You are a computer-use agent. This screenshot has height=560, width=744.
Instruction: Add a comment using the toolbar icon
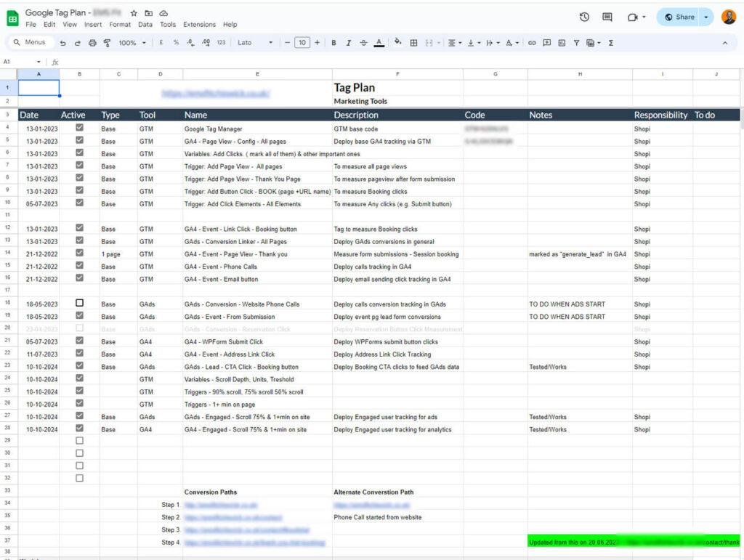tap(546, 43)
